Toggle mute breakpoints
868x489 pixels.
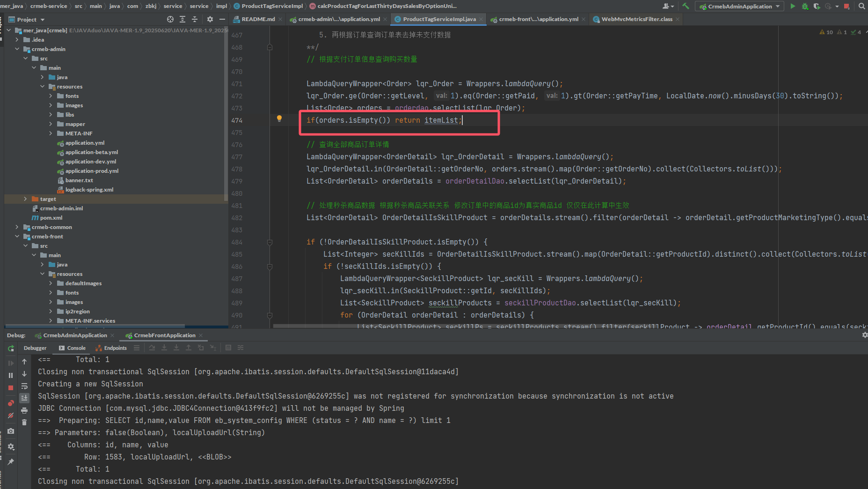pyautogui.click(x=11, y=415)
